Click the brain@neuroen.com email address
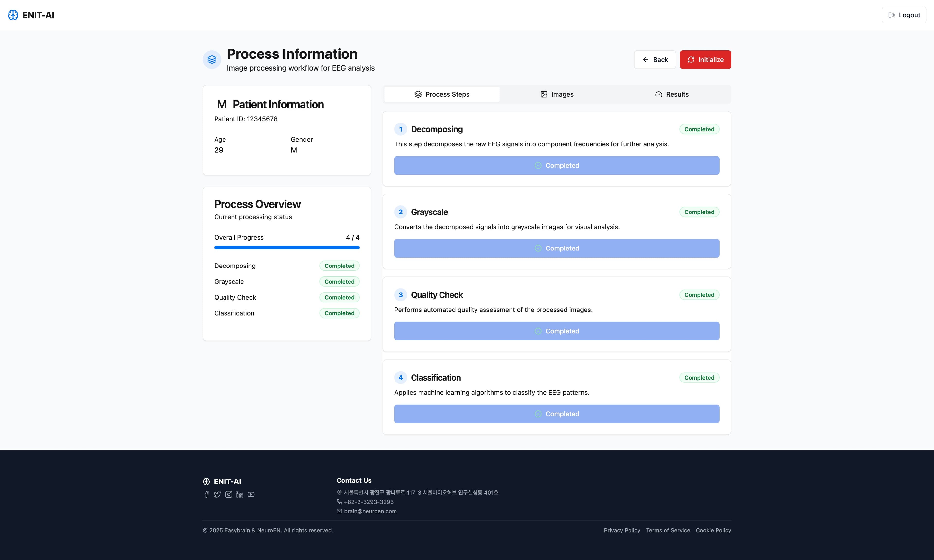Screen dimensions: 934x560 pos(370,511)
